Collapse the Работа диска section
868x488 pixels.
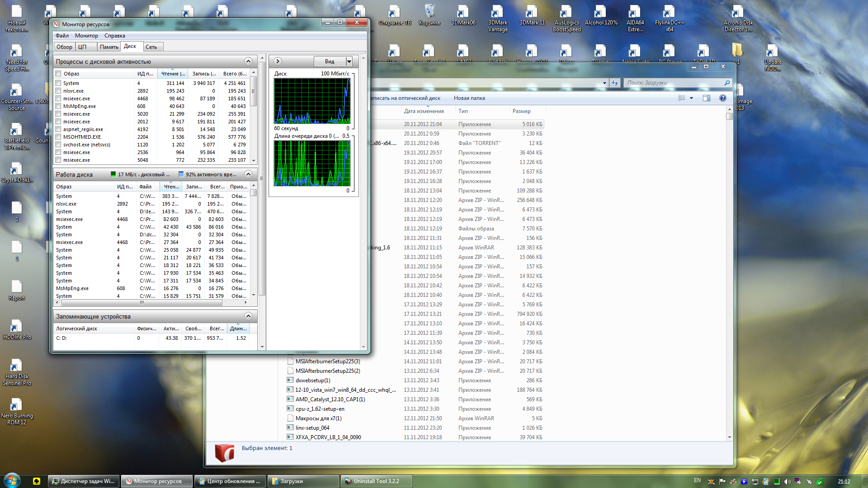(x=248, y=174)
